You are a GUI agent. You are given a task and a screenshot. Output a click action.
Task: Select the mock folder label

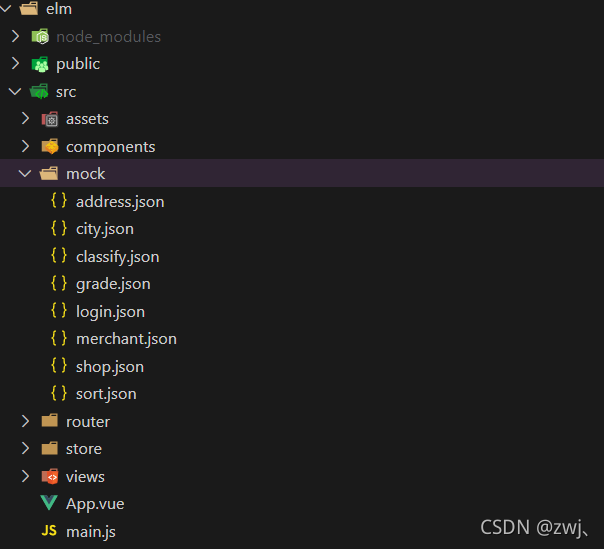(86, 174)
